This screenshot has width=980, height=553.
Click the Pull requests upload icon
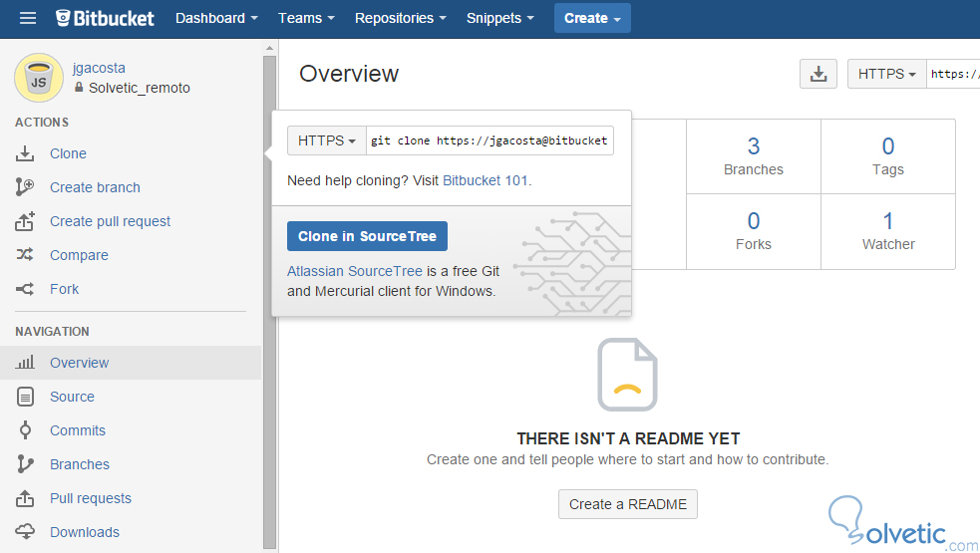[x=25, y=498]
